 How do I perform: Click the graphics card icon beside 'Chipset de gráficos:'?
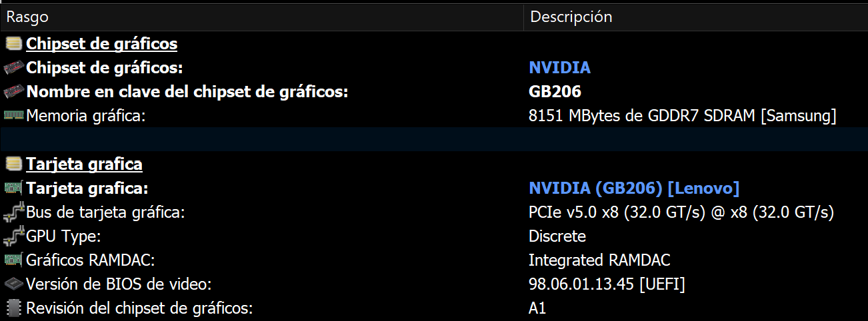point(13,68)
